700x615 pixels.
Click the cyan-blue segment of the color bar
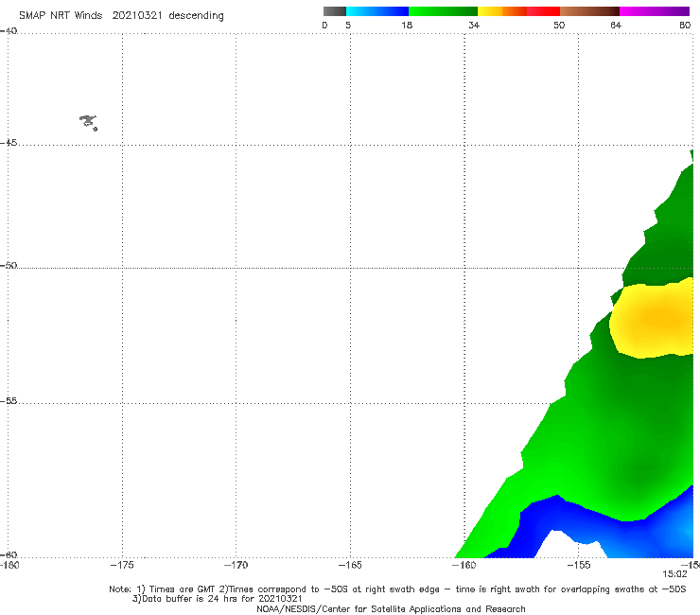click(x=377, y=11)
